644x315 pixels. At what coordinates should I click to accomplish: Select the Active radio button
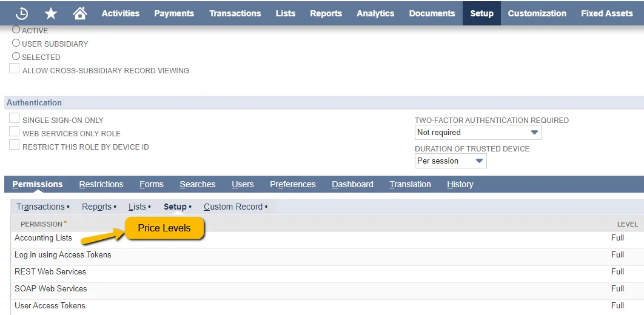tap(16, 30)
